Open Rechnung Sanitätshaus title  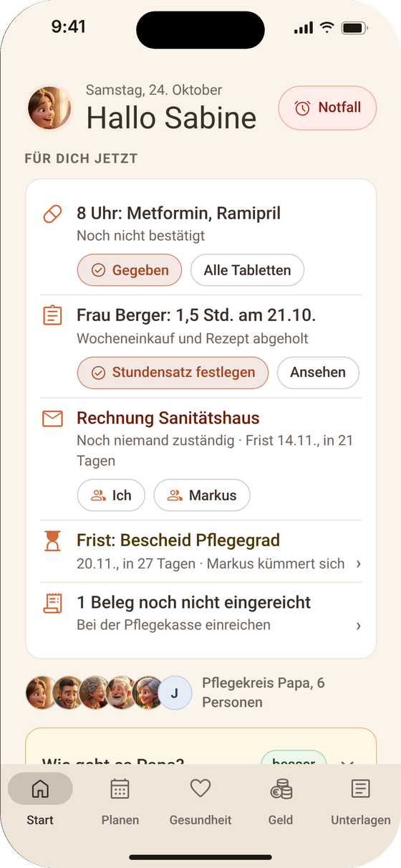coord(168,419)
